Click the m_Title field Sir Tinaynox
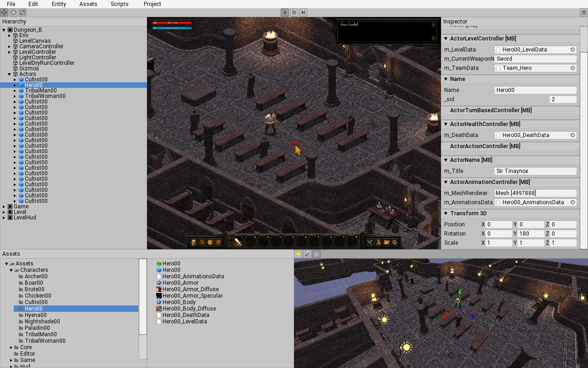588x368 pixels. pos(535,171)
